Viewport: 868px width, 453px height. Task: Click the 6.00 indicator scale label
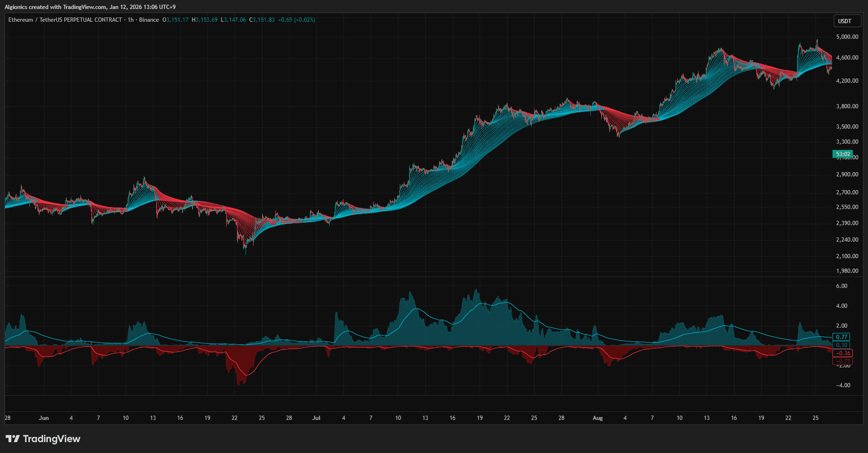pos(842,286)
